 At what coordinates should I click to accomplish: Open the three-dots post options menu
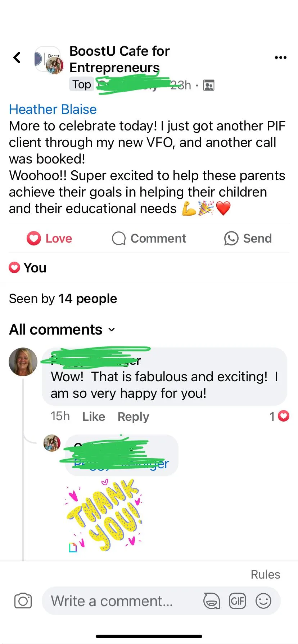(280, 57)
